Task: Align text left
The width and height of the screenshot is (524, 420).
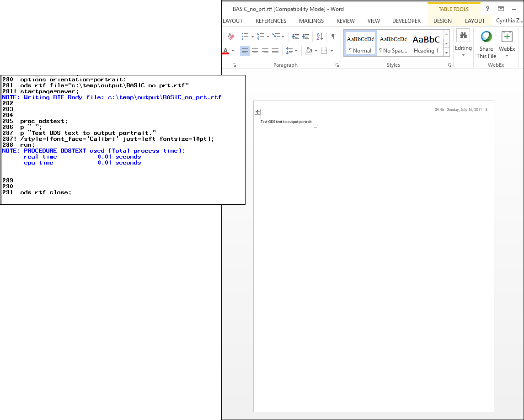Action: (x=245, y=51)
